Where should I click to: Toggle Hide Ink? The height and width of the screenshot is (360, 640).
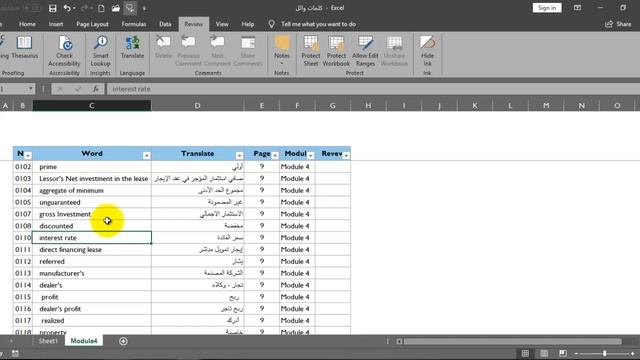(427, 51)
